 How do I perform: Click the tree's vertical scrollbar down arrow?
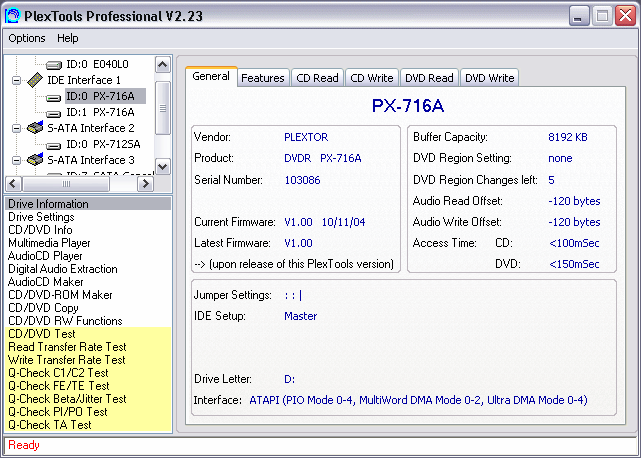[163, 168]
